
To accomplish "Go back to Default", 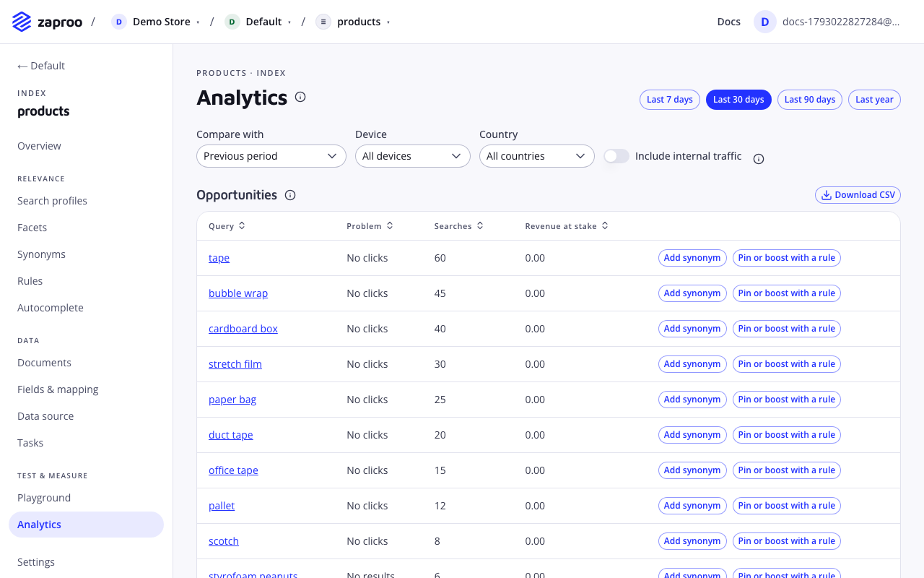I will click(41, 66).
